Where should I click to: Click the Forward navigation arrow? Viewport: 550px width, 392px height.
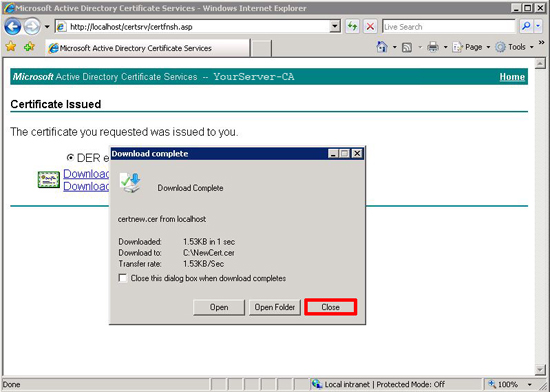pos(32,27)
